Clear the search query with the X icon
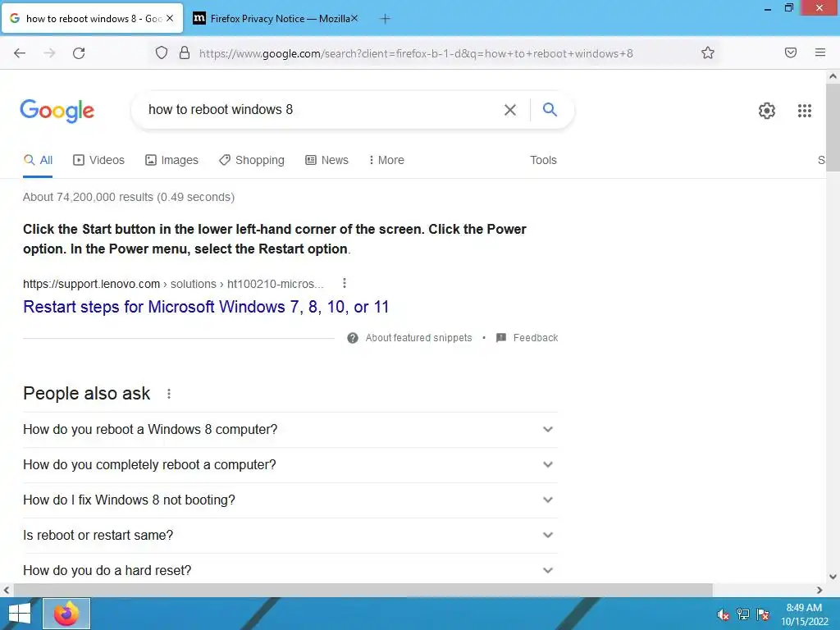840x630 pixels. 510,110
